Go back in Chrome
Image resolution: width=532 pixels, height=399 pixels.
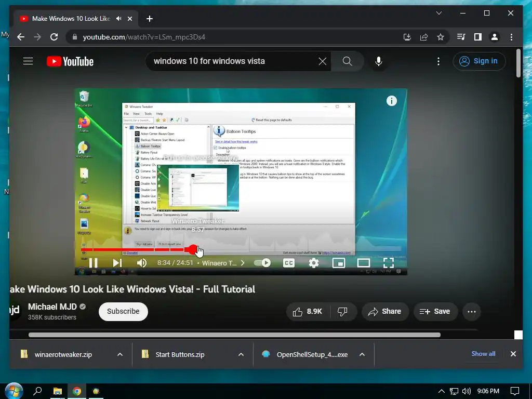click(x=21, y=37)
